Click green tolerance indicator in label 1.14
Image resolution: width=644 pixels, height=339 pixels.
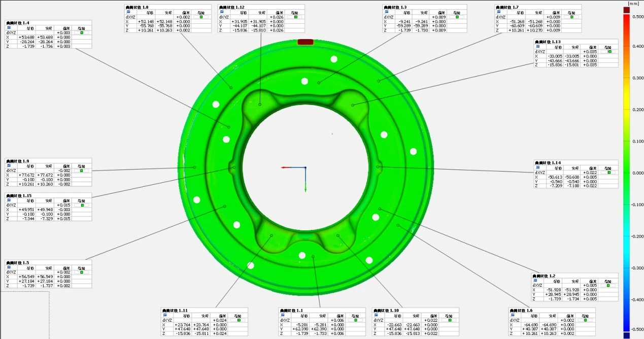tap(609, 173)
